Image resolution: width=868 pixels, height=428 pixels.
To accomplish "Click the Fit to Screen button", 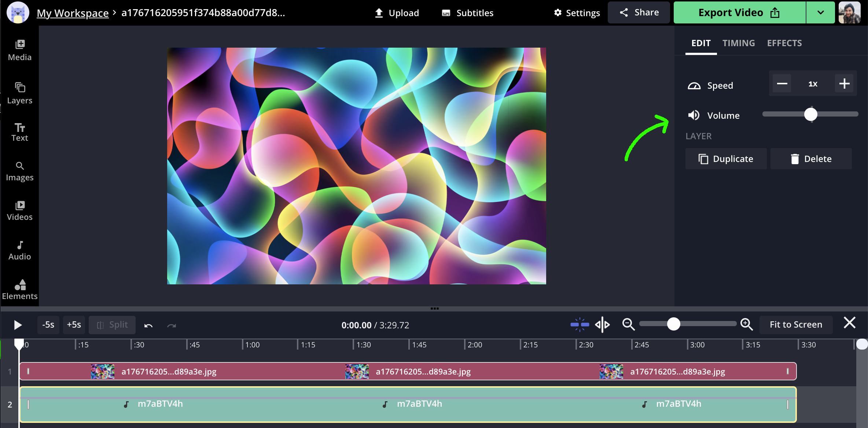I will click(x=796, y=325).
